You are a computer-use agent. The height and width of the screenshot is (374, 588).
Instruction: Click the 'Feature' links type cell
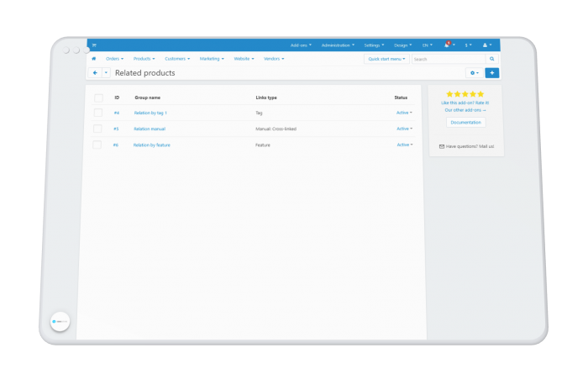[x=262, y=145]
